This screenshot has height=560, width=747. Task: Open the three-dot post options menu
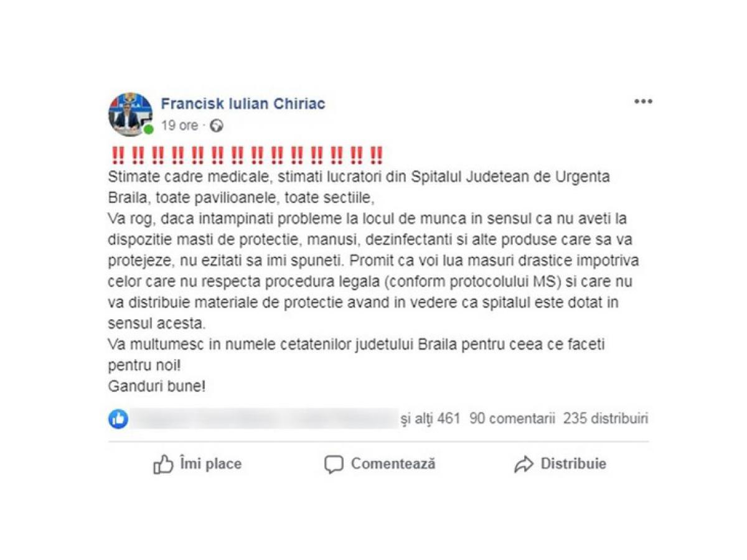click(642, 101)
